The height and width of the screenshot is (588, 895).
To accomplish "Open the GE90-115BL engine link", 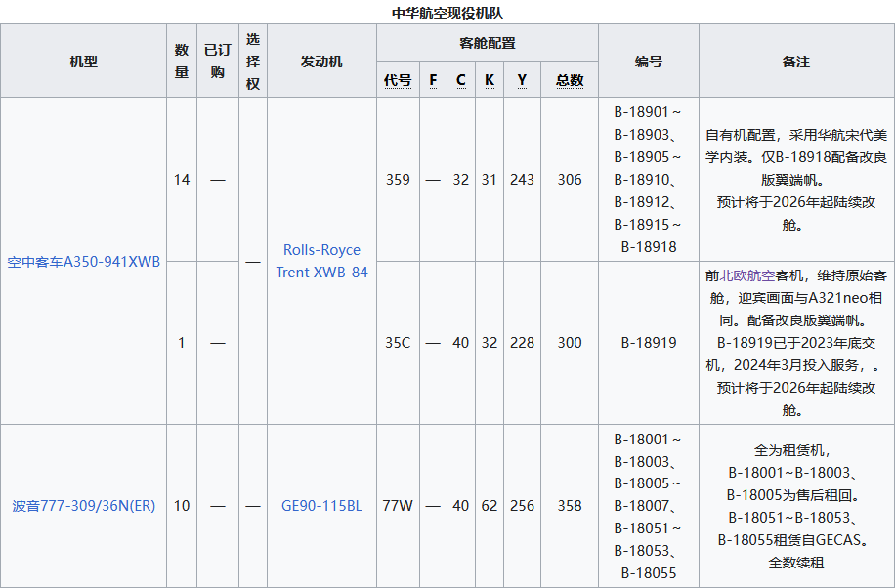I will click(321, 506).
